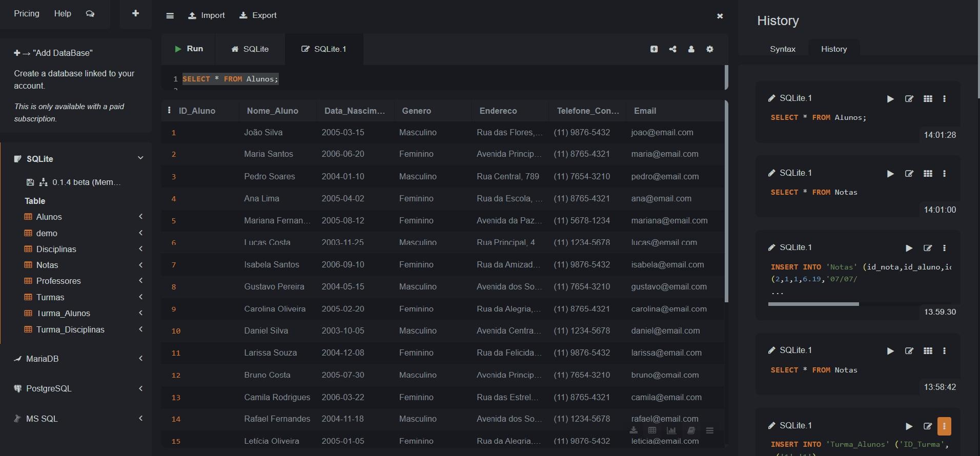
Task: Select the SQLite.1 editor tab
Action: [x=324, y=49]
